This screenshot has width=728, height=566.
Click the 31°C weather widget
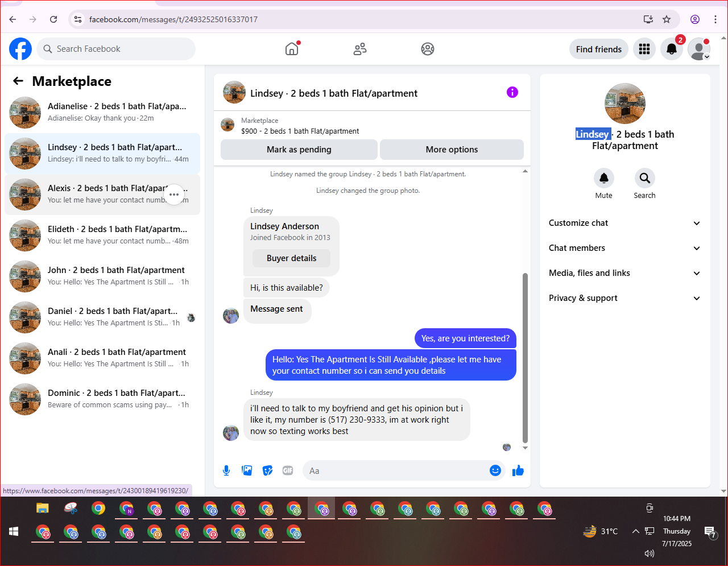click(x=601, y=531)
